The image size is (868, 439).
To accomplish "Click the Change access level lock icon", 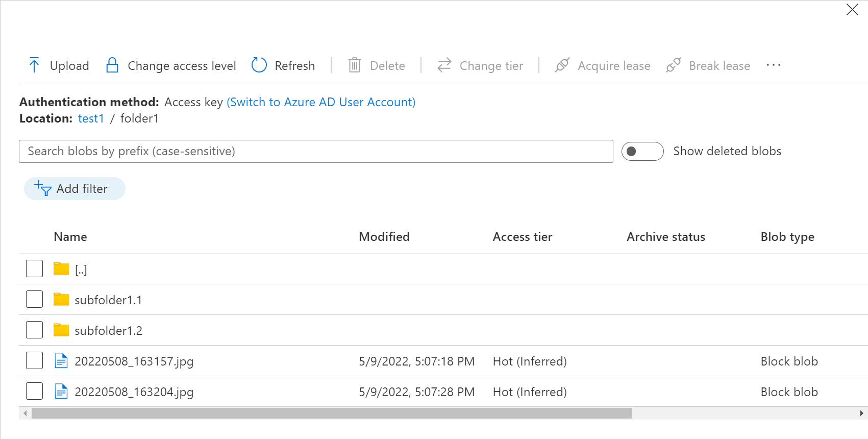I will (112, 65).
